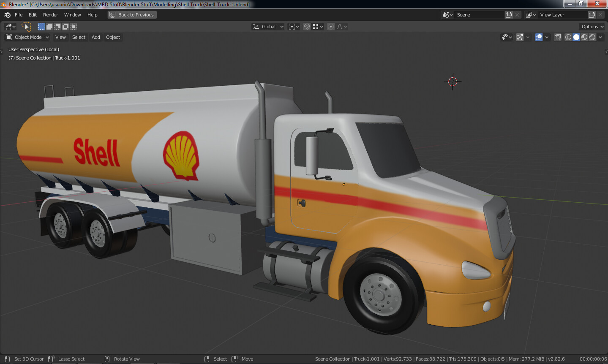Viewport: 608px width, 364px height.
Task: Click the Blender logo menu icon
Action: [7, 15]
